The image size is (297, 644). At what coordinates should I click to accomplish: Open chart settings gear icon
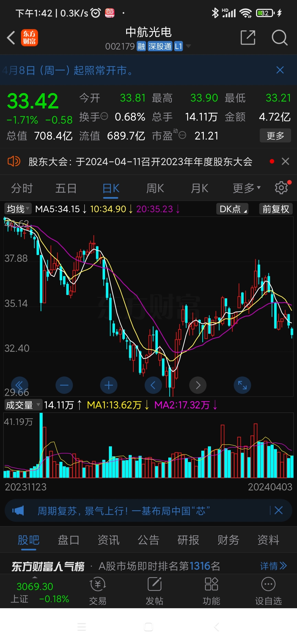(x=282, y=188)
